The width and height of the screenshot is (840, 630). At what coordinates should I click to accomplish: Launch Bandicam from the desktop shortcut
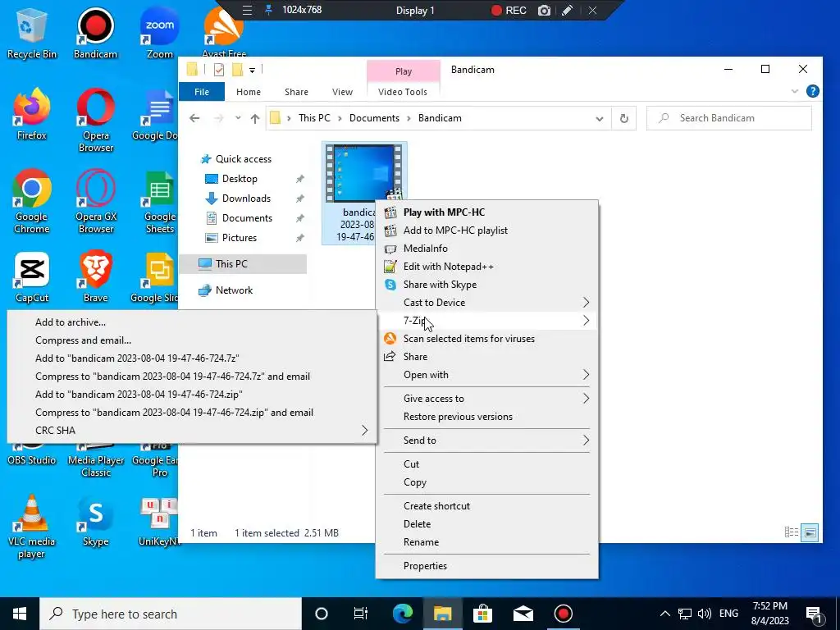pyautogui.click(x=95, y=32)
